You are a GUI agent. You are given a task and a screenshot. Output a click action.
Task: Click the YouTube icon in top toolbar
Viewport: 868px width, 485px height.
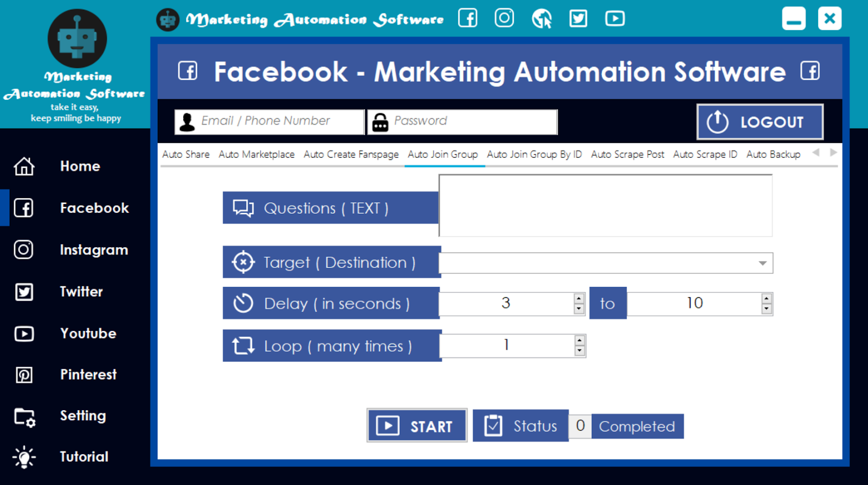(x=615, y=18)
